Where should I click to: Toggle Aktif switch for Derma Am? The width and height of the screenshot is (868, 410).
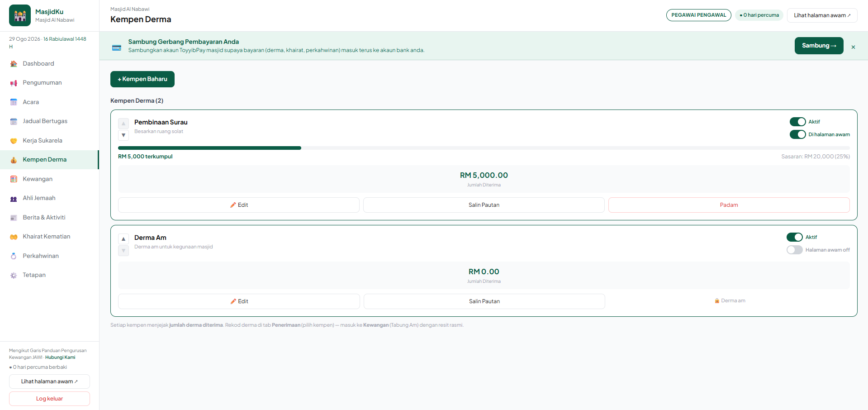click(795, 237)
